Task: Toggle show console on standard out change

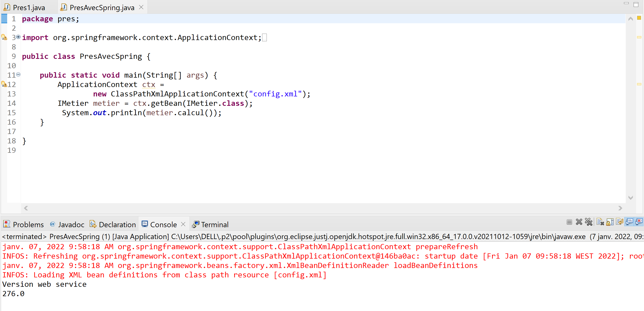Action: [629, 222]
